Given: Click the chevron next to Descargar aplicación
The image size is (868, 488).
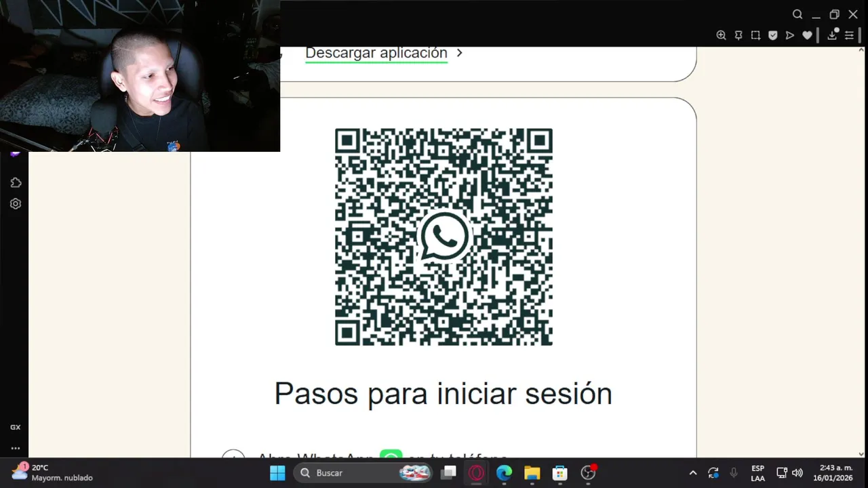Looking at the screenshot, I should pos(459,53).
